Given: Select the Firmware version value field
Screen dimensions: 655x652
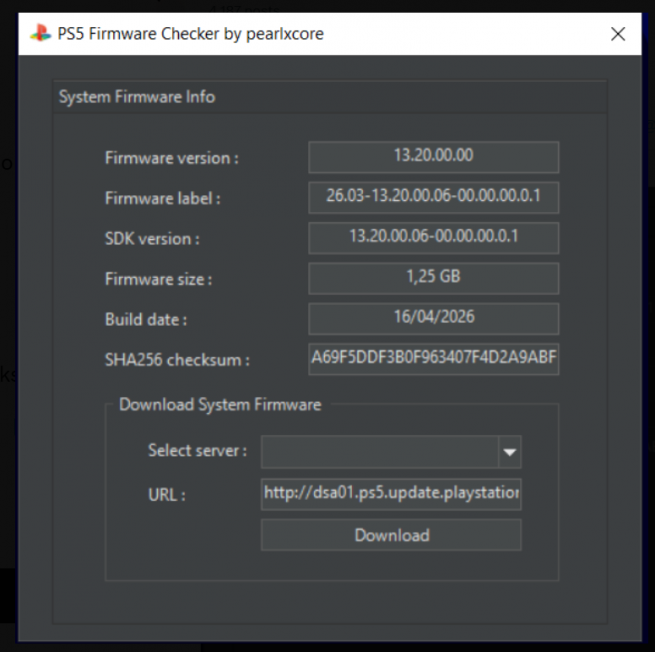Looking at the screenshot, I should (433, 156).
